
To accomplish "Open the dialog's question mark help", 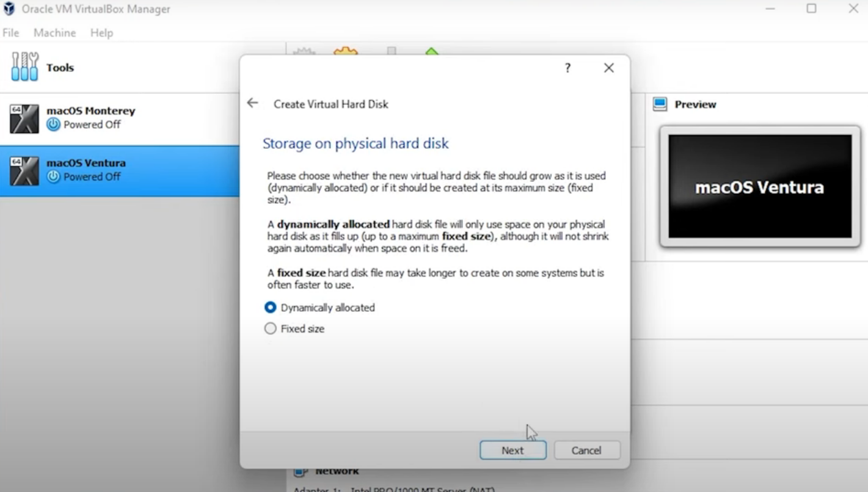I will [567, 68].
